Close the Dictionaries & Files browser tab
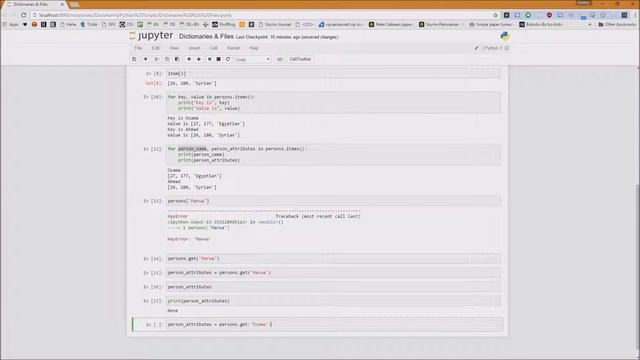The image size is (640, 360). click(62, 4)
